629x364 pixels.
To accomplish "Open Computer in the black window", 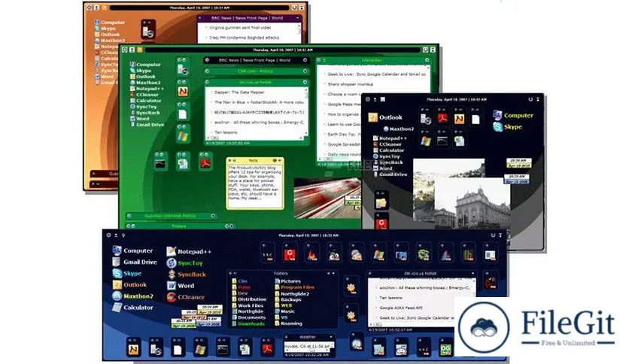I will pyautogui.click(x=513, y=116).
